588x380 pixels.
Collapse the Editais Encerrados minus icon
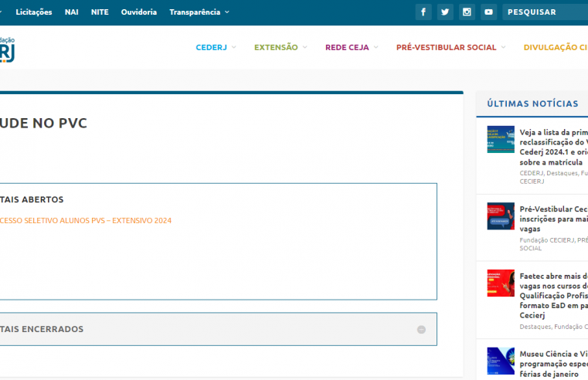[422, 329]
